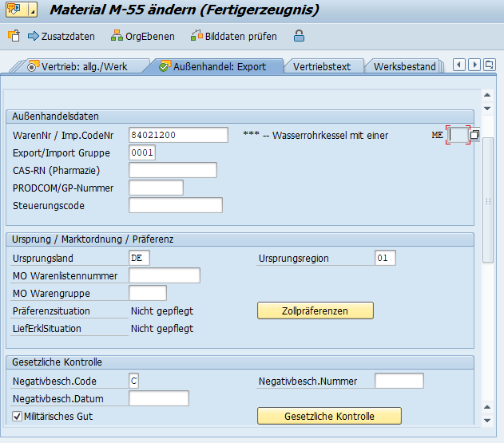Click the WarenNr / Imp.CodeNr field

pos(178,135)
